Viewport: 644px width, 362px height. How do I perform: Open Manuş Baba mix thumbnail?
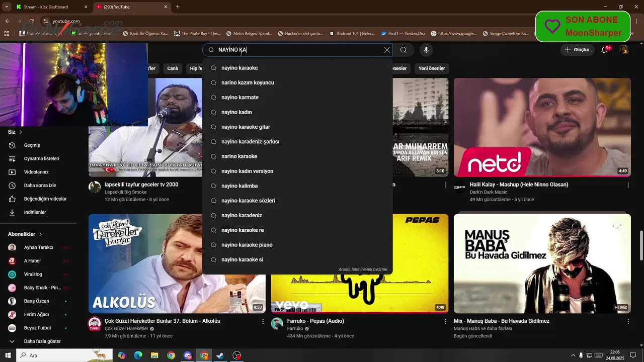(x=542, y=263)
